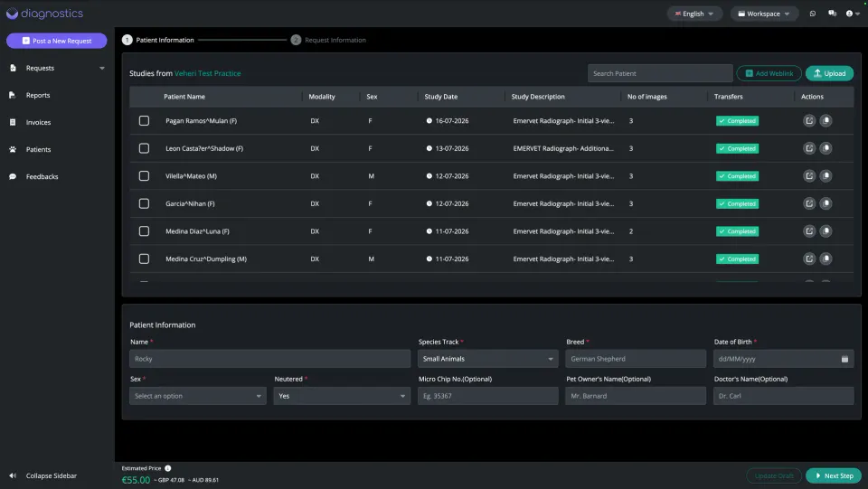Open Feedbacks in the sidebar
The image size is (868, 489).
click(42, 176)
